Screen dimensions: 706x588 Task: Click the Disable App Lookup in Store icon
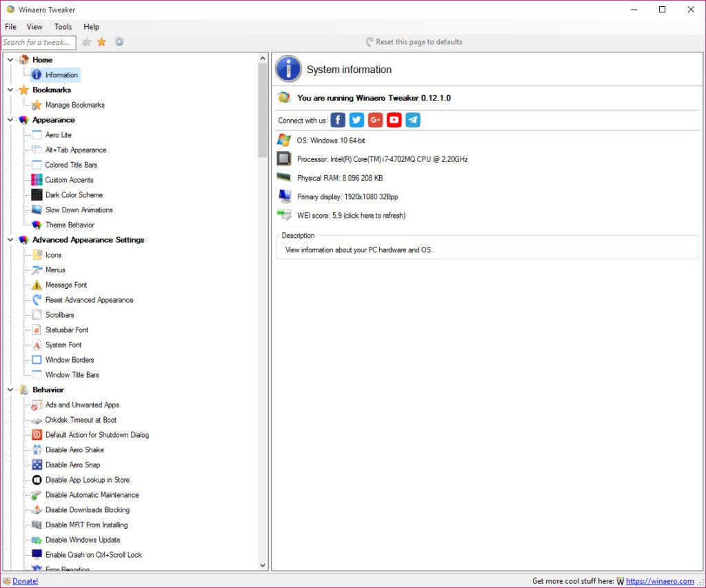tap(37, 480)
